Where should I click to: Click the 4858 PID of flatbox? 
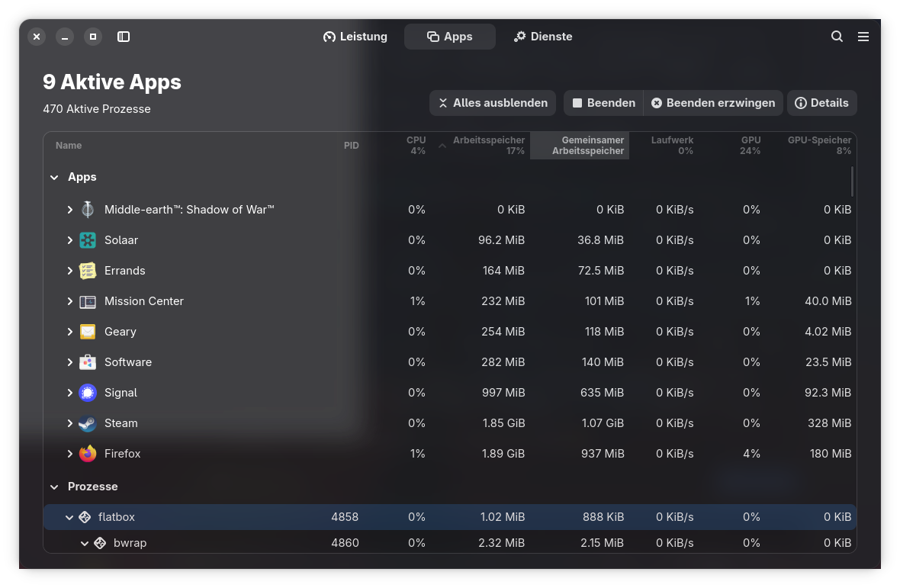[345, 517]
